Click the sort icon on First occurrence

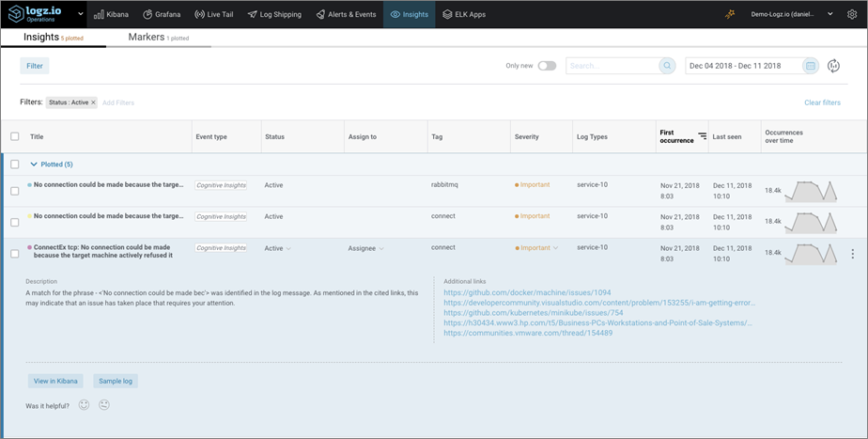[702, 135]
